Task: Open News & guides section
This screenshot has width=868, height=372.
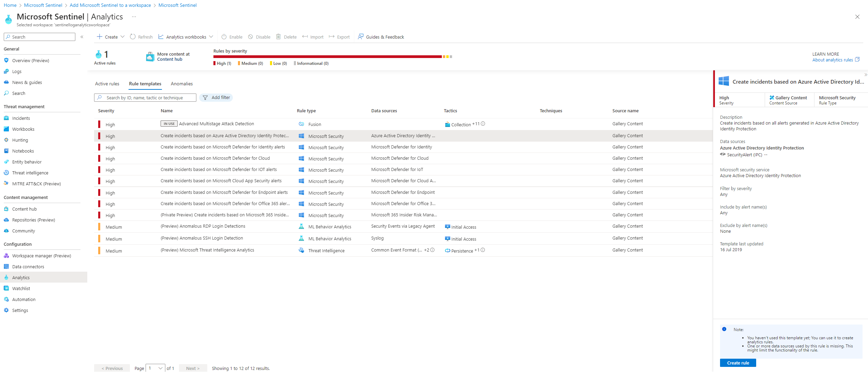Action: coord(27,82)
